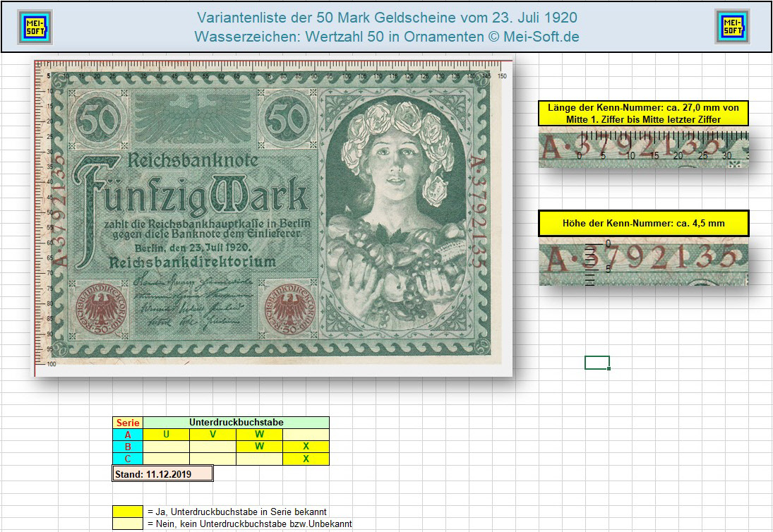
Task: Click the '= Ja, Unterdruckbuchstabe in Serie bekannt' text
Action: tap(237, 512)
